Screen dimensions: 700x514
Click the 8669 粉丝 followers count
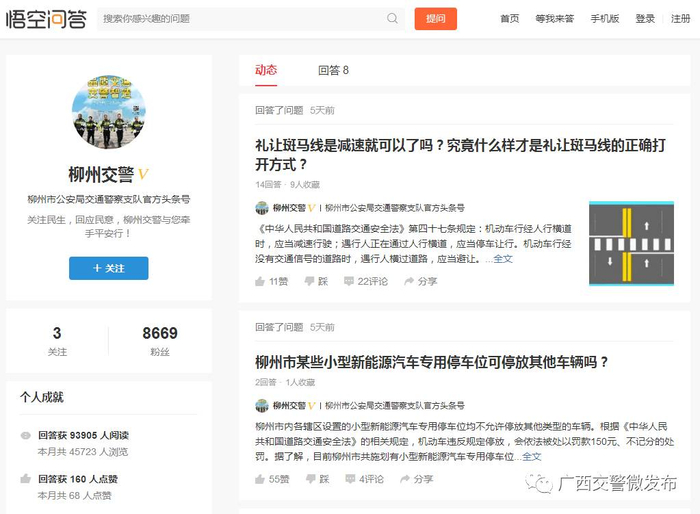tap(160, 341)
